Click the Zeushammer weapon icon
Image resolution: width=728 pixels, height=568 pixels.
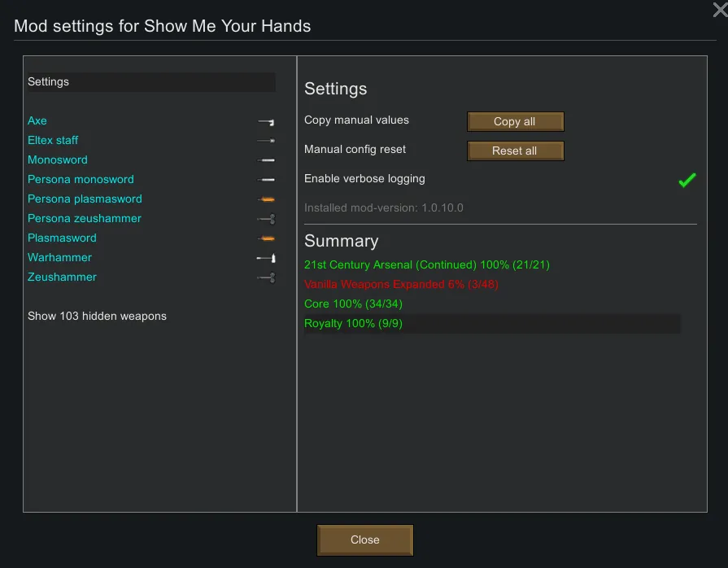coord(266,277)
